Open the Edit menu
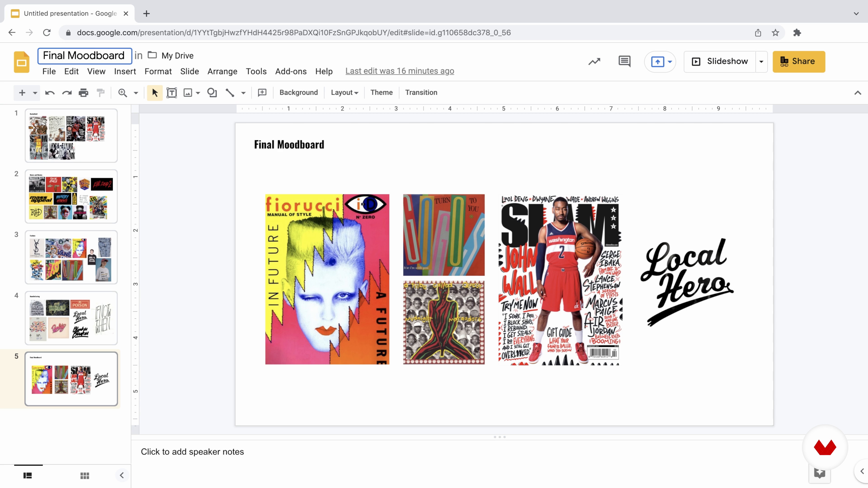 tap(71, 71)
